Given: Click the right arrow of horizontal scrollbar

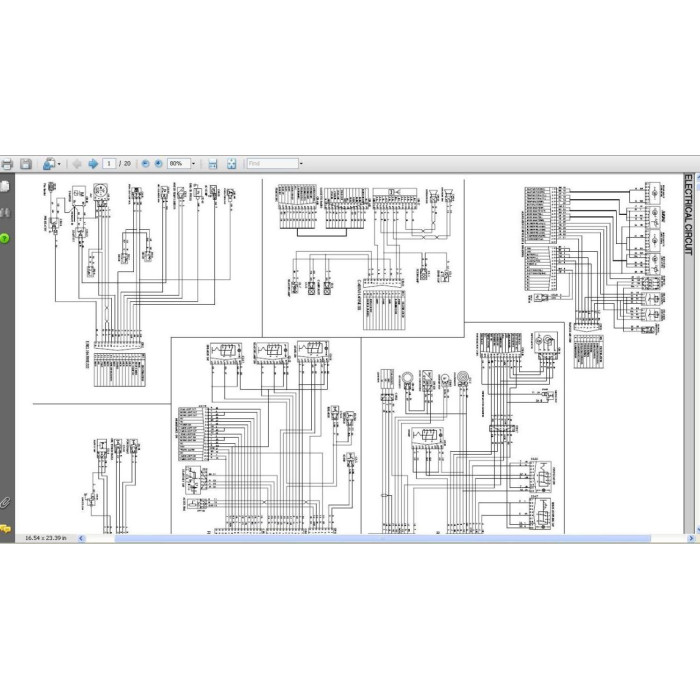Looking at the screenshot, I should pyautogui.click(x=691, y=538).
